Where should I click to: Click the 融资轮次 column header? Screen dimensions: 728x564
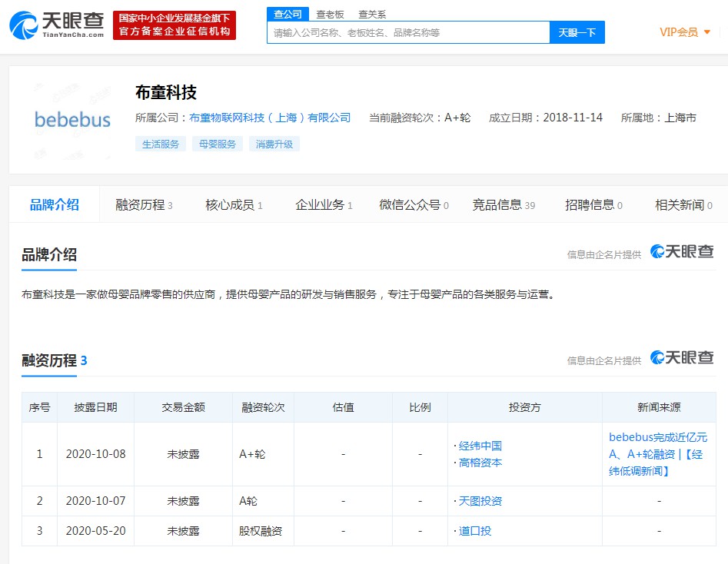pyautogui.click(x=263, y=407)
